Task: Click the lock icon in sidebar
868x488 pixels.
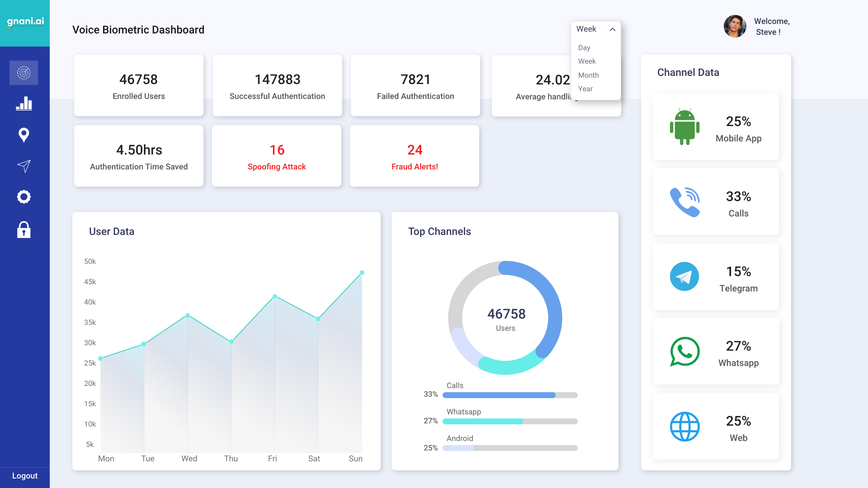Action: click(24, 230)
